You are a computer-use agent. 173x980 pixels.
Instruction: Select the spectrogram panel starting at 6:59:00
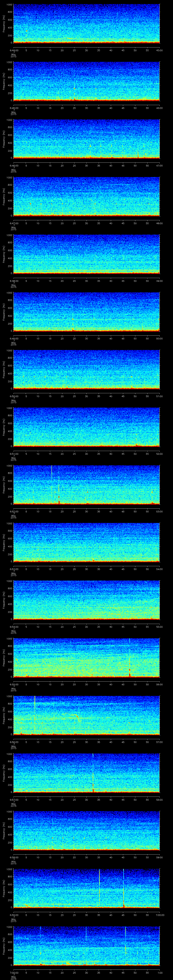(86, 888)
